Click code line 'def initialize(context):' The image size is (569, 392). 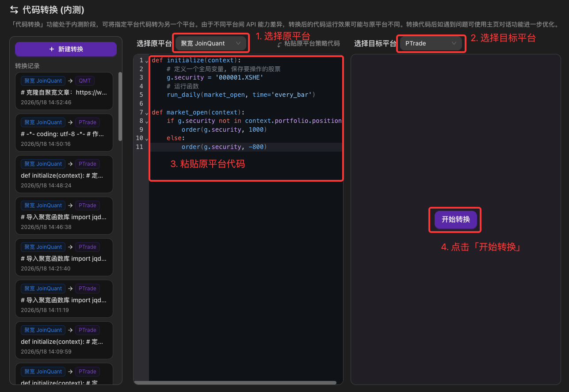[x=196, y=60]
